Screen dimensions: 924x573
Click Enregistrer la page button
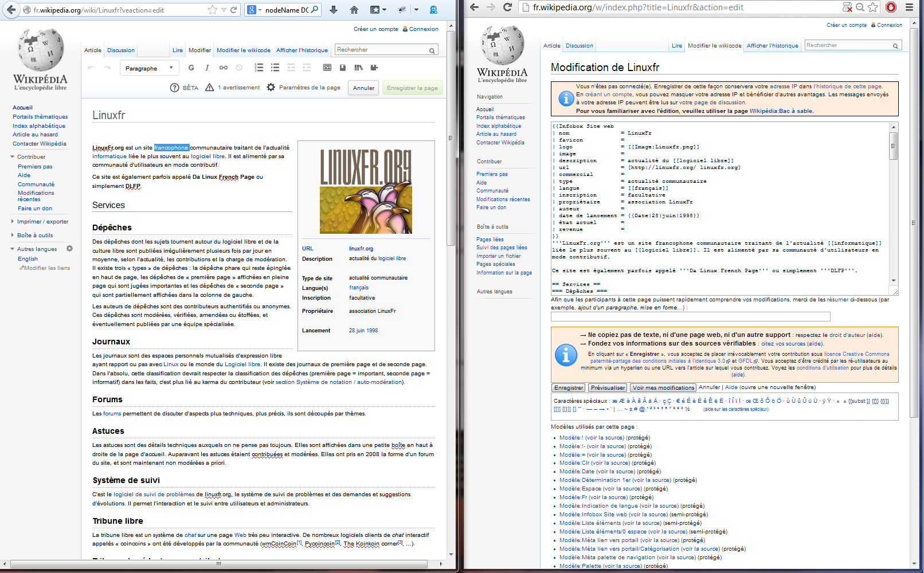(412, 88)
